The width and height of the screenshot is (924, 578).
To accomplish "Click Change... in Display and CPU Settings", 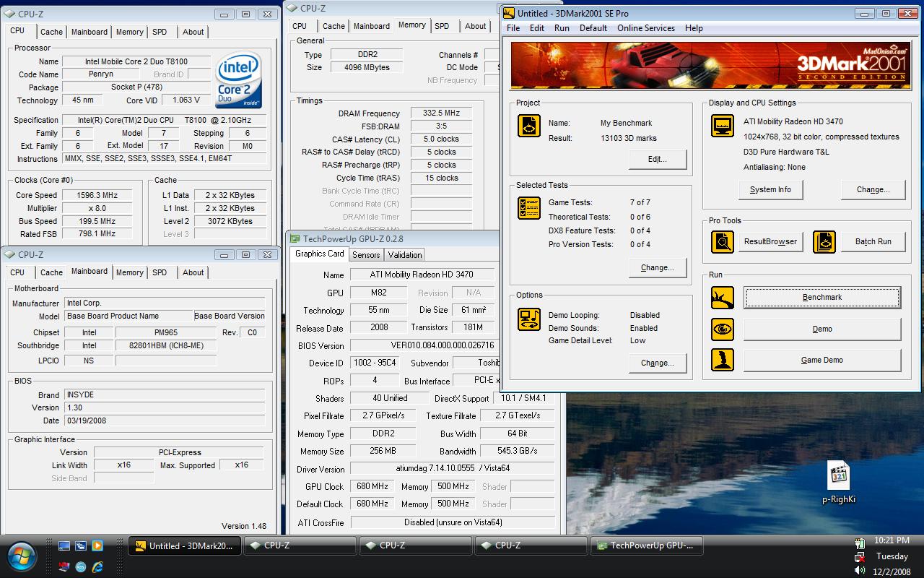I will [873, 189].
